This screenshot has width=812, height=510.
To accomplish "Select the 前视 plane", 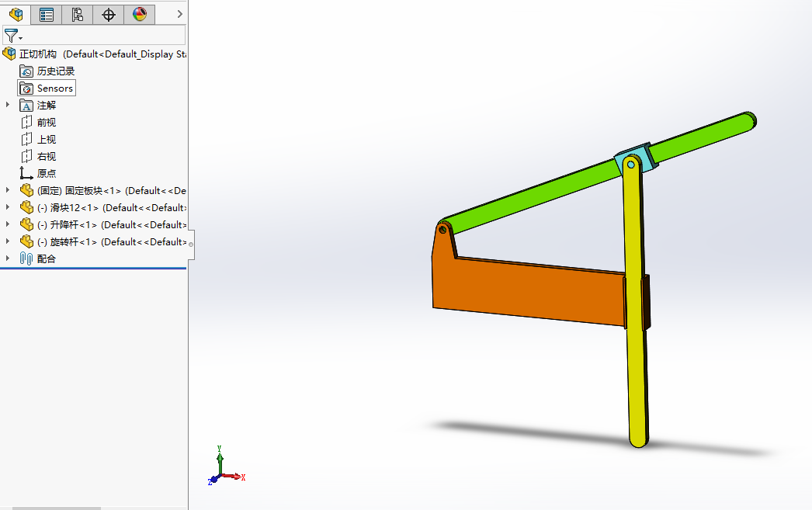I will pyautogui.click(x=46, y=122).
